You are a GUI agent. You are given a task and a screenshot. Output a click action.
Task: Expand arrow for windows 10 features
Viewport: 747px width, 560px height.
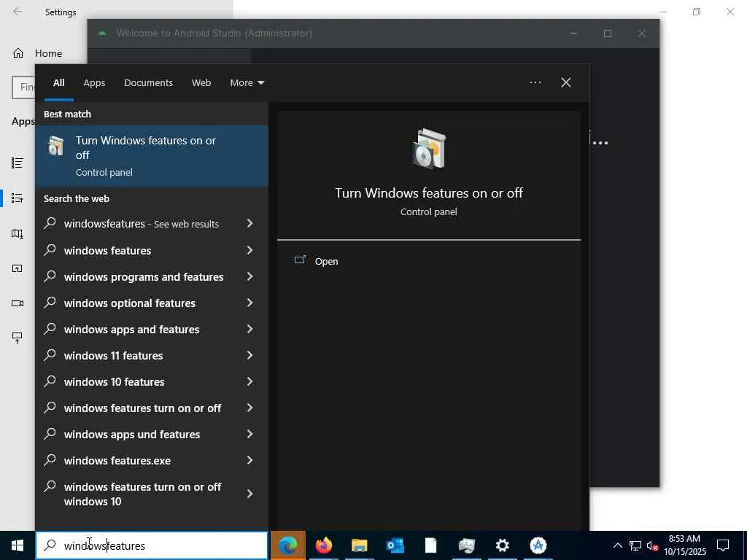(x=249, y=381)
